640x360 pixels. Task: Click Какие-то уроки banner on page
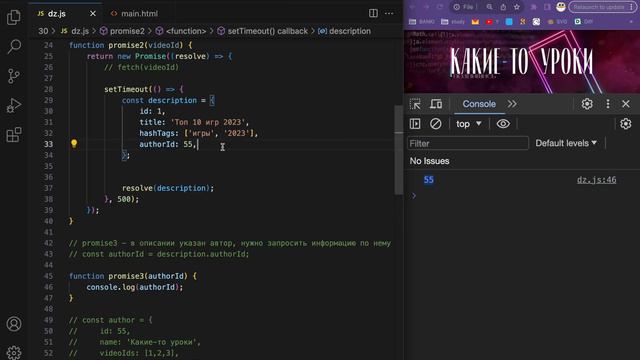522,62
